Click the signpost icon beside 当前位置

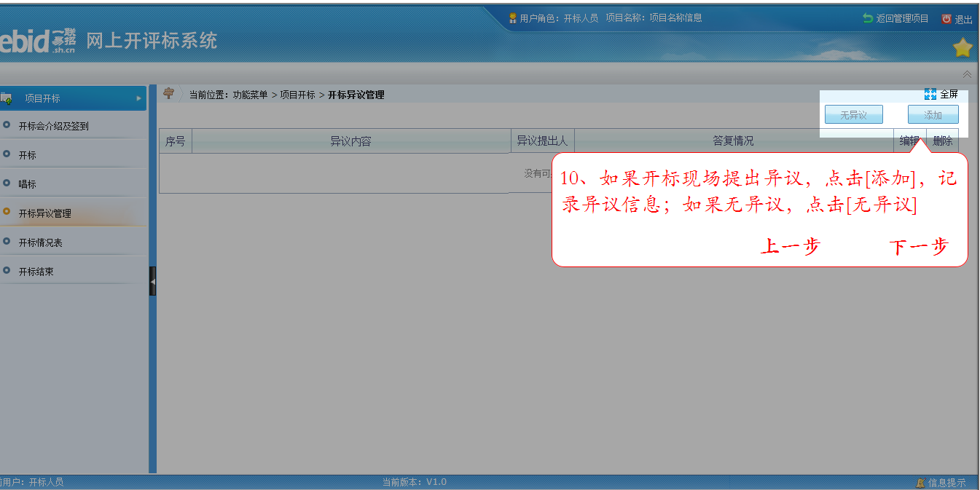click(169, 93)
